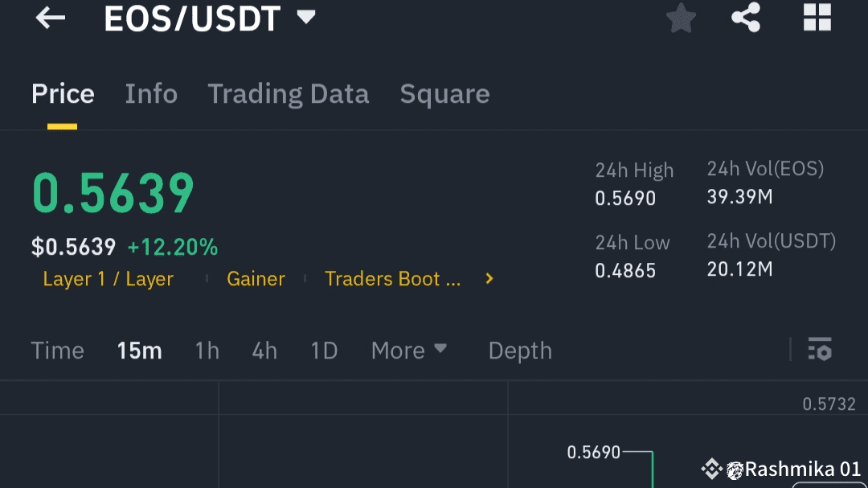Select the 15m candlestick interval
Screen dimensions: 868x488
click(x=138, y=350)
